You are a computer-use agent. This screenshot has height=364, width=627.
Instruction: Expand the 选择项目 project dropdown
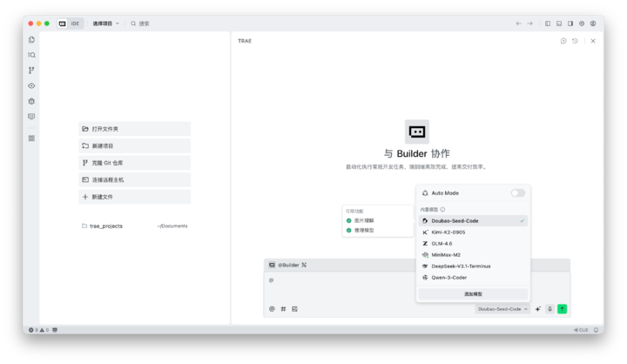click(105, 24)
